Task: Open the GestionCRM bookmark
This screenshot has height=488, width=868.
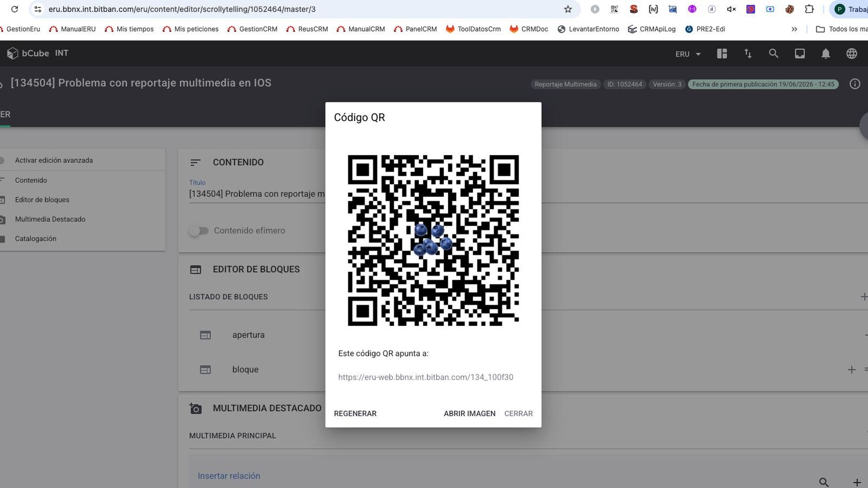Action: 252,29
